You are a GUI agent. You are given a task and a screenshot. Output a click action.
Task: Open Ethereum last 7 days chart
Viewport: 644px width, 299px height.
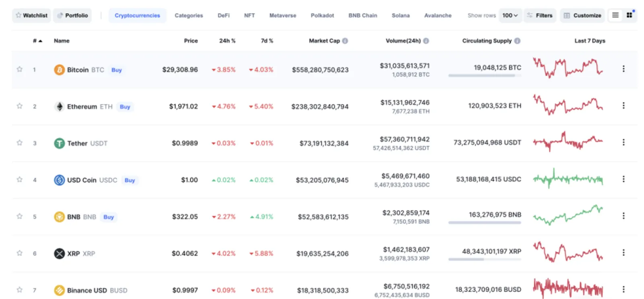(x=568, y=104)
